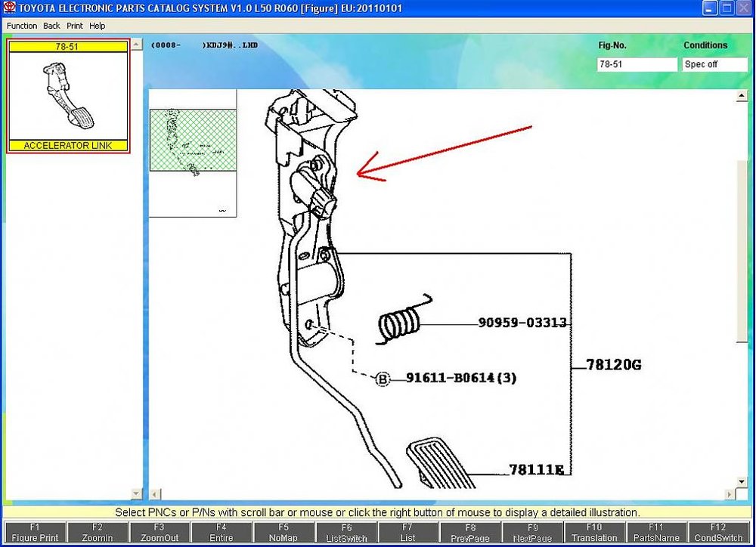The height and width of the screenshot is (547, 756).
Task: Click the F12 CondSwitch button
Action: 718,532
